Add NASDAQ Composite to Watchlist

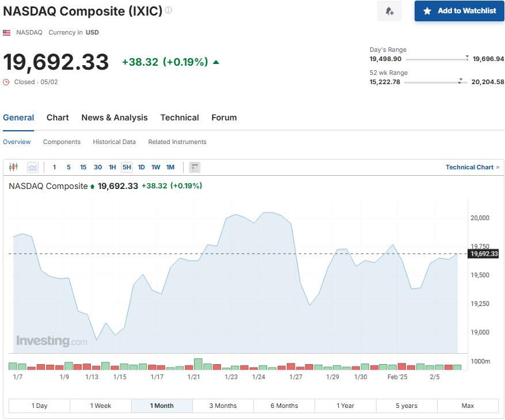(x=460, y=11)
